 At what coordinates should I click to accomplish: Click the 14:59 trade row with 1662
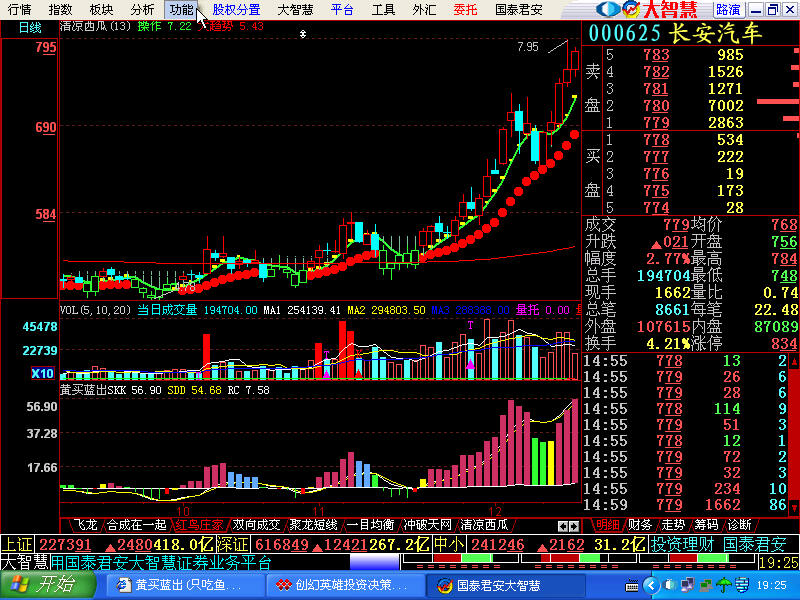click(x=686, y=505)
